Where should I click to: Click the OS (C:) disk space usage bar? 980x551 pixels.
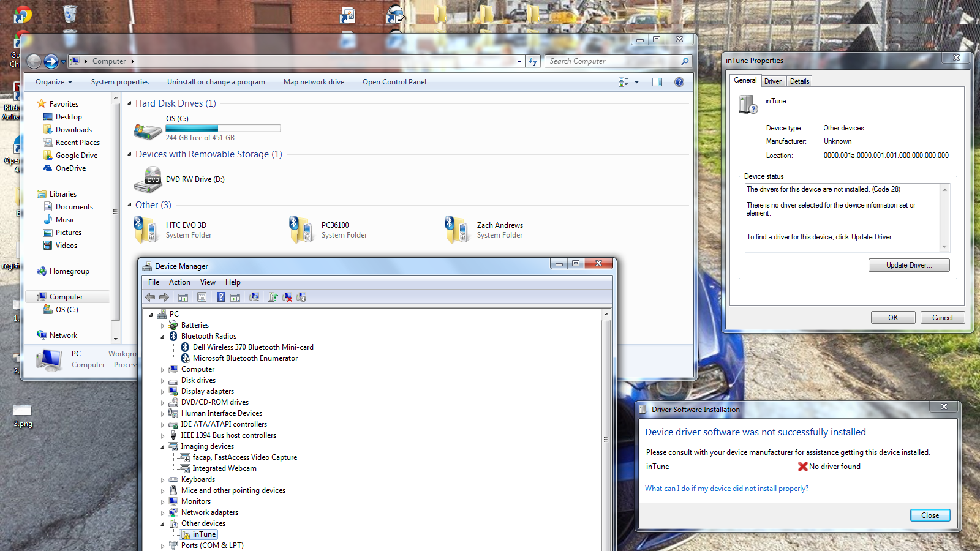pos(223,129)
